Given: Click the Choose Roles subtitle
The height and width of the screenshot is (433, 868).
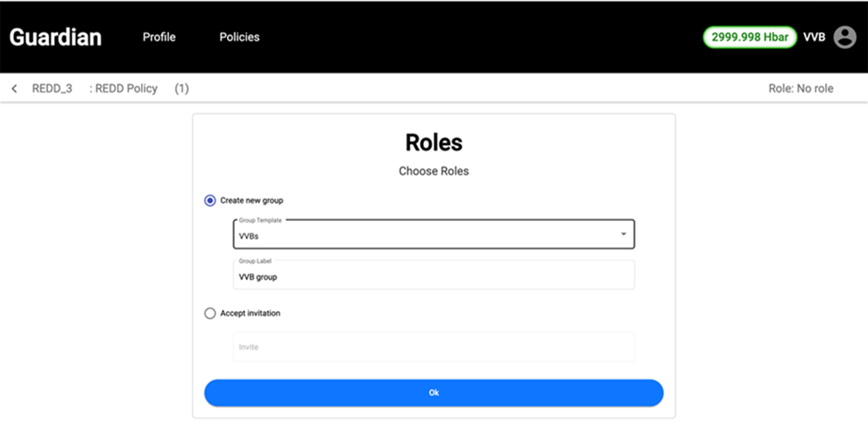Looking at the screenshot, I should click(434, 171).
